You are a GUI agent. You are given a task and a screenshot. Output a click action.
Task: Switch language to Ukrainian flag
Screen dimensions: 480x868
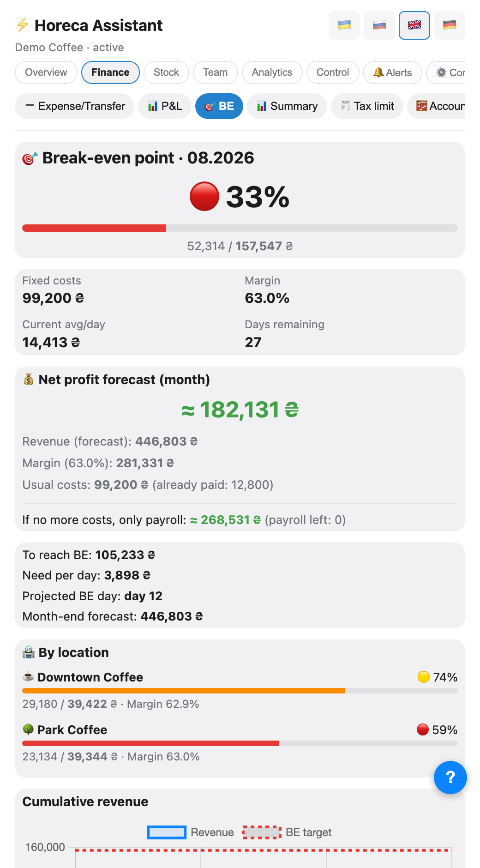pyautogui.click(x=344, y=25)
